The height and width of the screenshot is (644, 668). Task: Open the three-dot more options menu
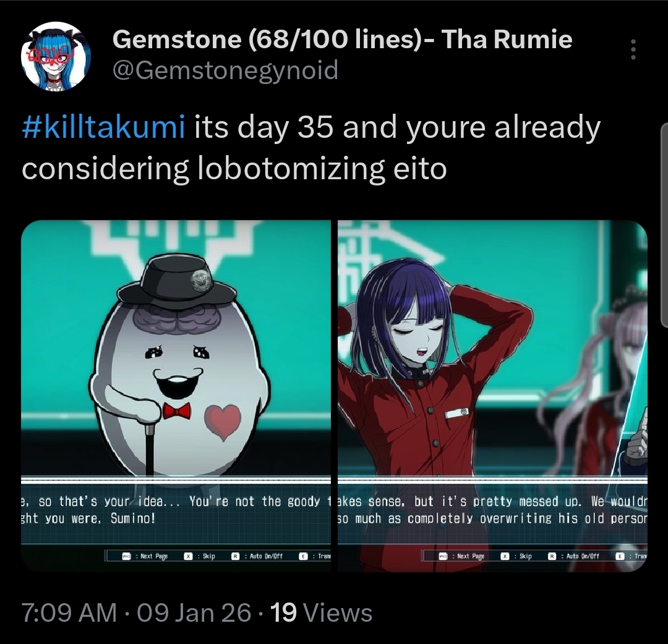click(633, 49)
